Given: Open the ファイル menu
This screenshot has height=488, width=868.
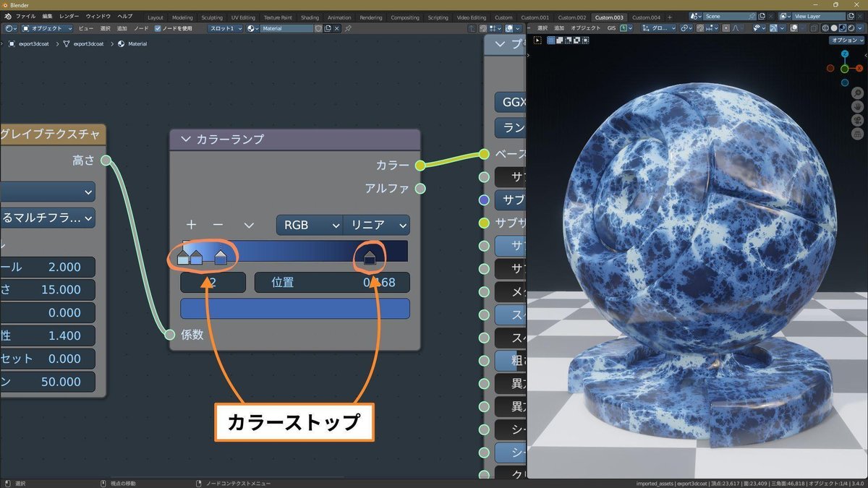Looking at the screenshot, I should (x=25, y=17).
